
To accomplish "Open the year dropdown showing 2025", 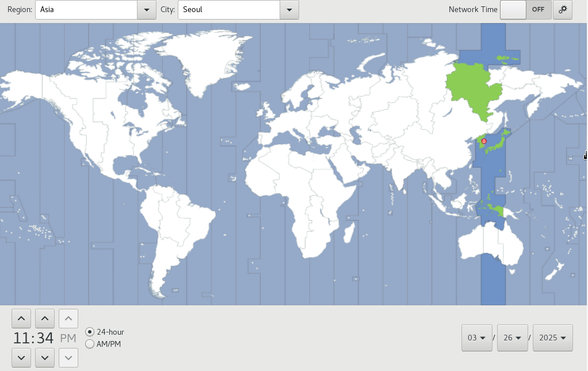I will (x=553, y=338).
